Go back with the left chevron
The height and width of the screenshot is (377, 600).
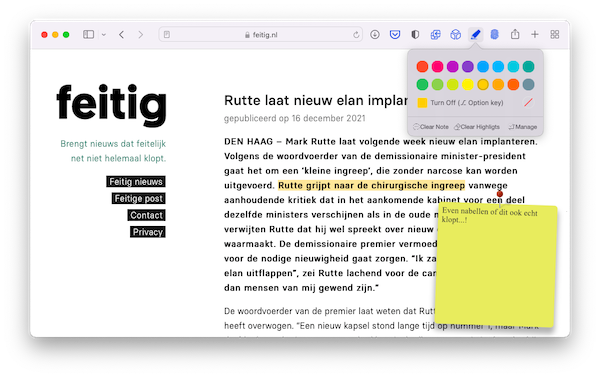click(122, 35)
